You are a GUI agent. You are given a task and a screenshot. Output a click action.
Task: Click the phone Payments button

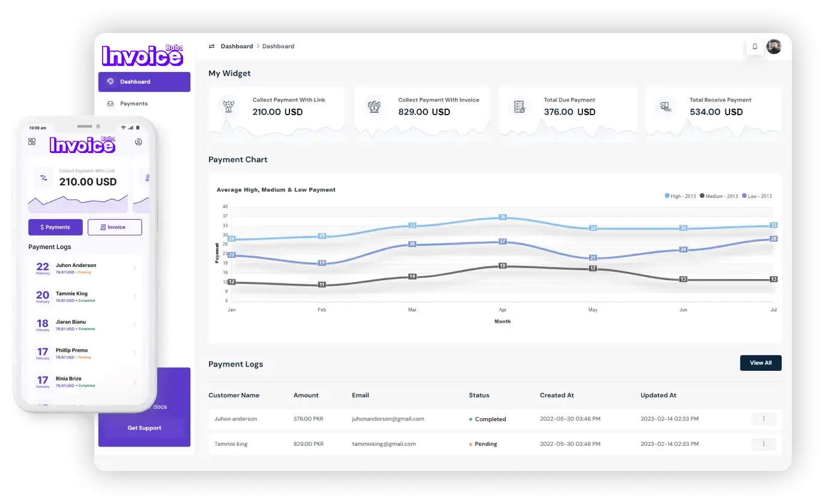click(55, 227)
